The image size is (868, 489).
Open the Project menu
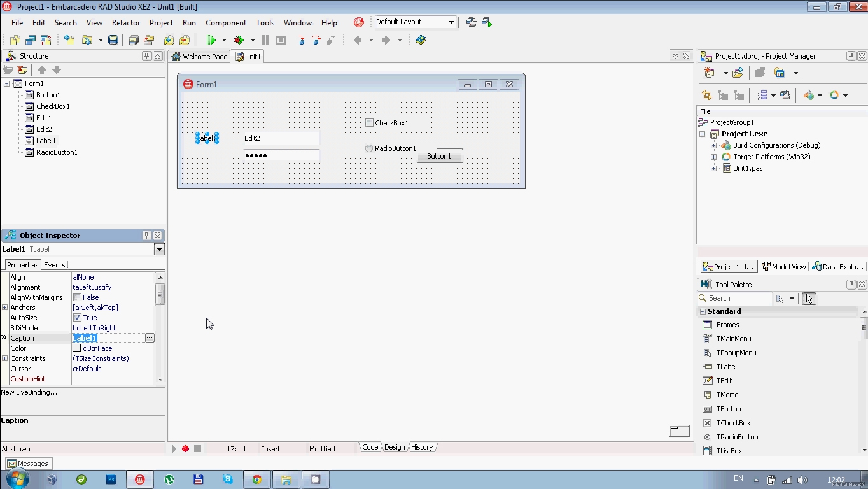tap(161, 22)
